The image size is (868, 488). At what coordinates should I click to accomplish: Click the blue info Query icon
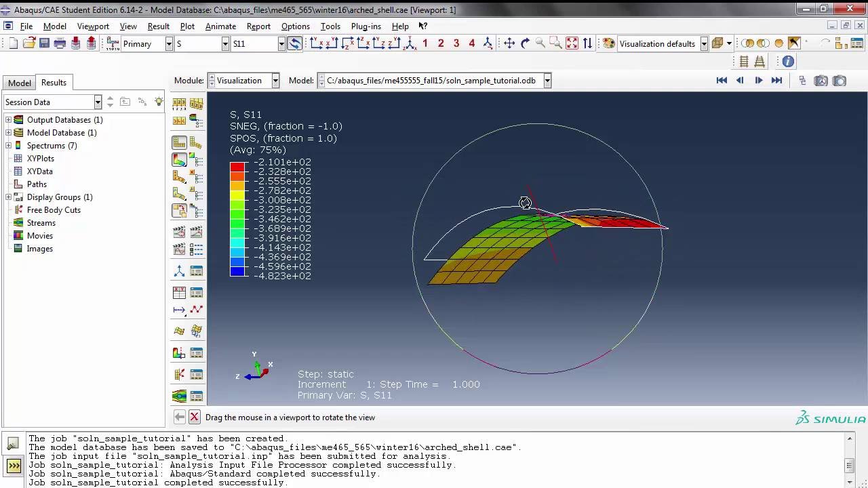coord(788,62)
